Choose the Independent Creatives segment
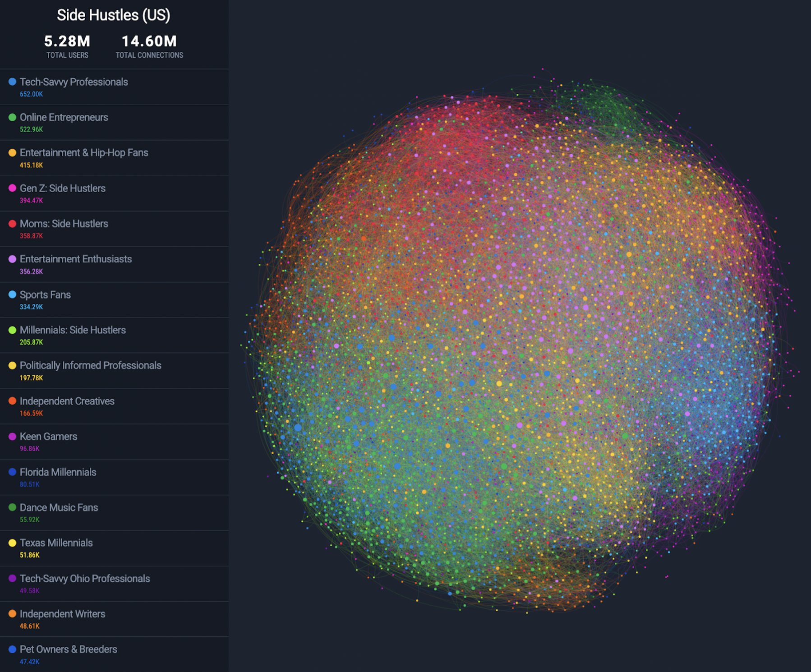The height and width of the screenshot is (672, 811). tap(114, 406)
